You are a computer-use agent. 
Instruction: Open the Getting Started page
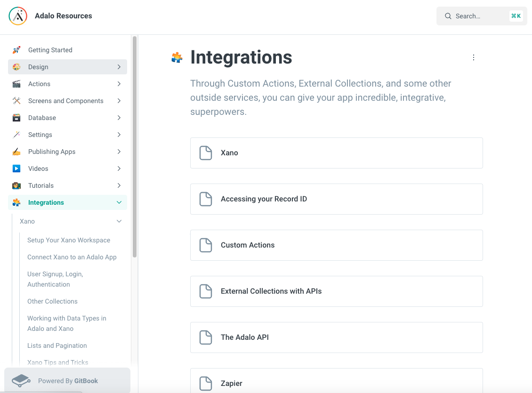(67, 50)
